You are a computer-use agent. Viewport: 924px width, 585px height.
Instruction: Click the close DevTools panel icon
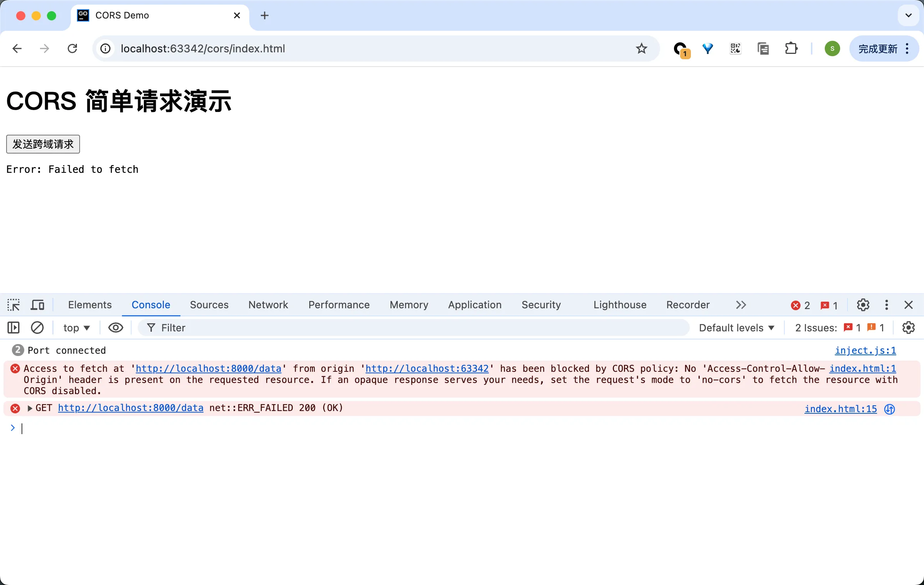click(909, 305)
